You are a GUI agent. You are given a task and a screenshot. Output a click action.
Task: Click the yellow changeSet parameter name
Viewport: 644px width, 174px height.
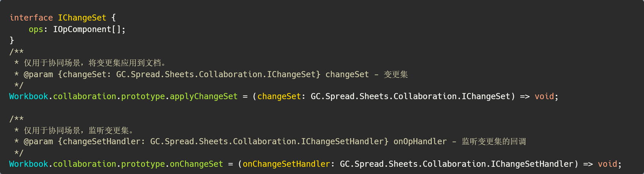click(279, 96)
